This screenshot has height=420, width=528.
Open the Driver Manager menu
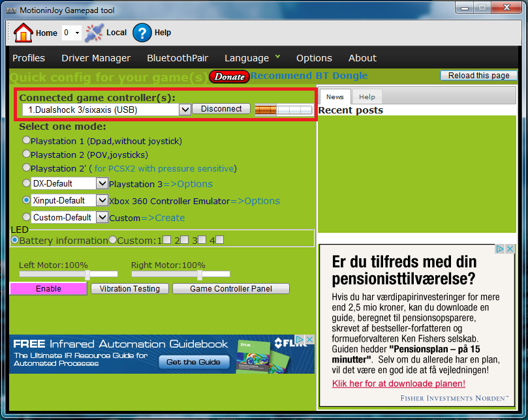96,58
